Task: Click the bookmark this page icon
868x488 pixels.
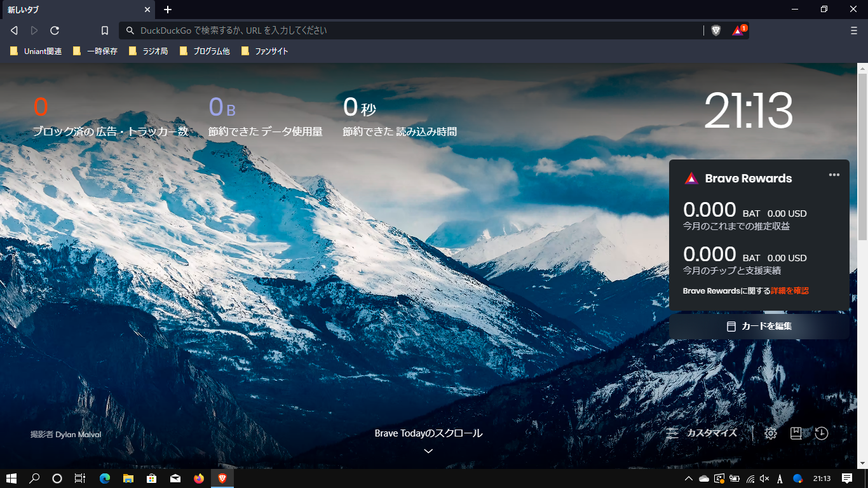Action: pos(105,30)
